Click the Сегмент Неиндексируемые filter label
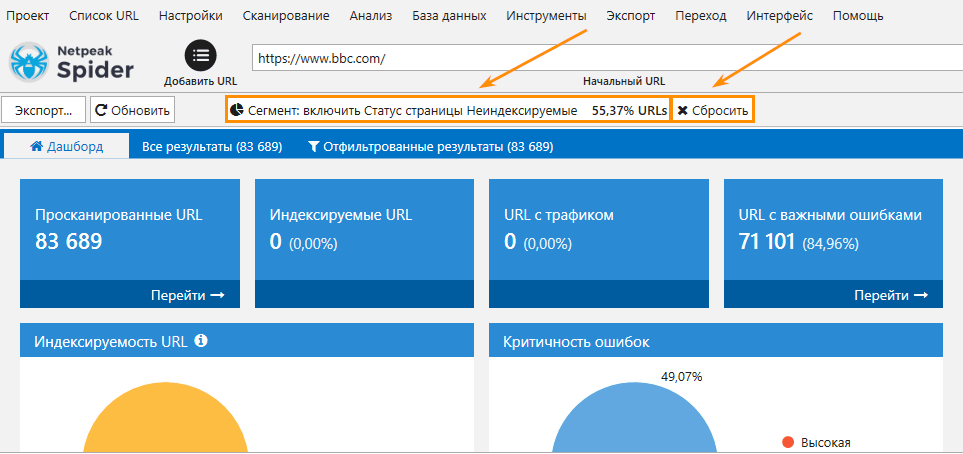 coord(413,111)
